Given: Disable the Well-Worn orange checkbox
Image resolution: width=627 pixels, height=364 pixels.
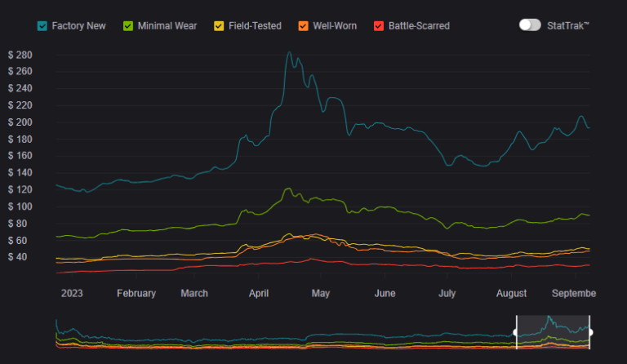Looking at the screenshot, I should tap(304, 26).
